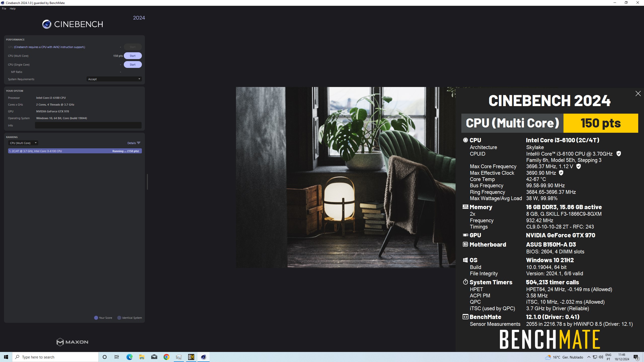Screen dimensions: 644x362
Task: Open the Windows Start menu
Action: [6, 357]
